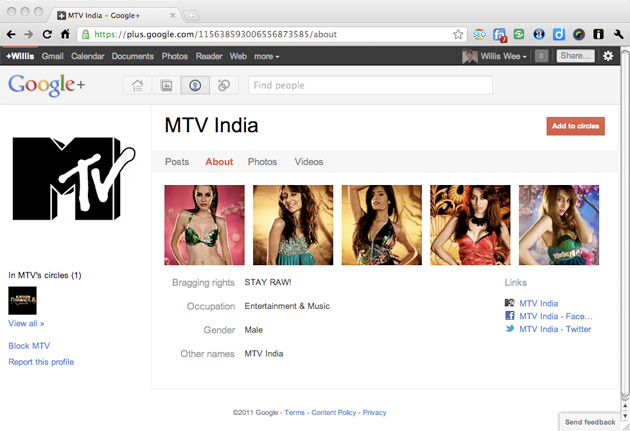Click the MTV site favicon link icon
The image size is (630, 431).
509,303
